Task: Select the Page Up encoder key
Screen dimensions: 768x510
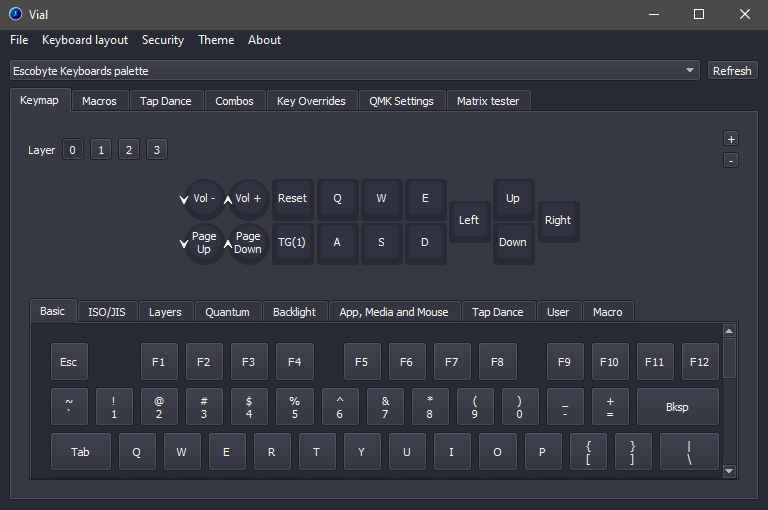Action: pos(204,243)
